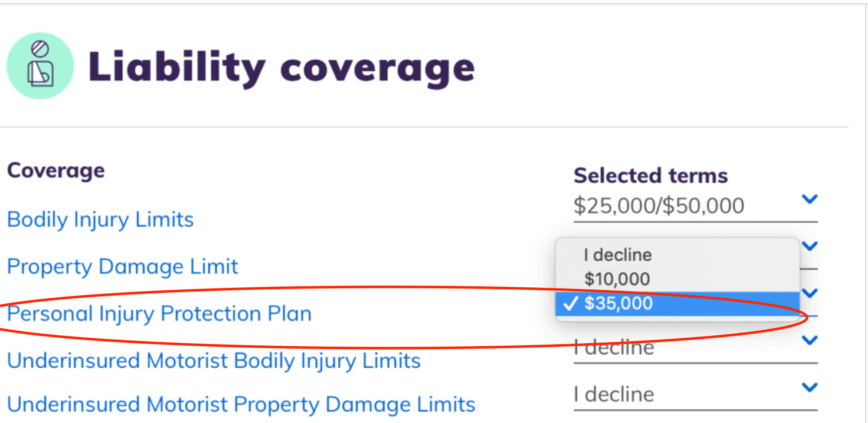Click the Selected terms column header

tap(651, 176)
